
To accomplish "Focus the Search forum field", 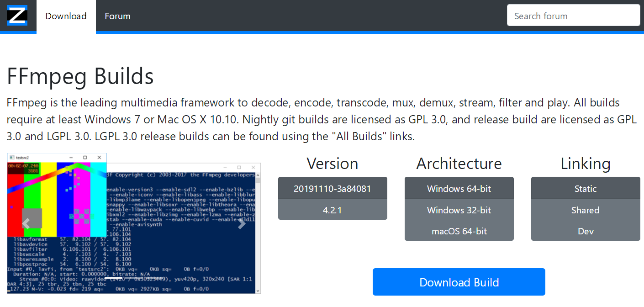I will coord(573,16).
